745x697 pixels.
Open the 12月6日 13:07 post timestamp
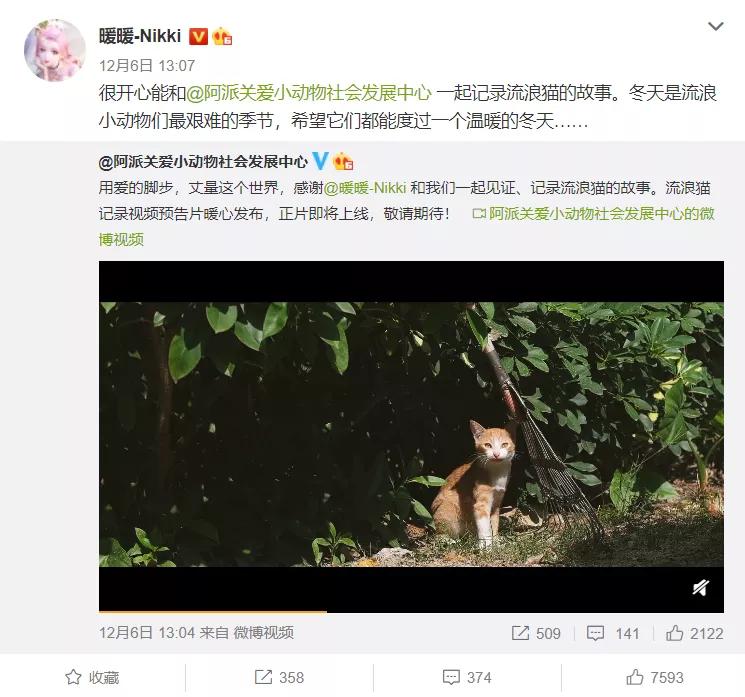pos(147,66)
